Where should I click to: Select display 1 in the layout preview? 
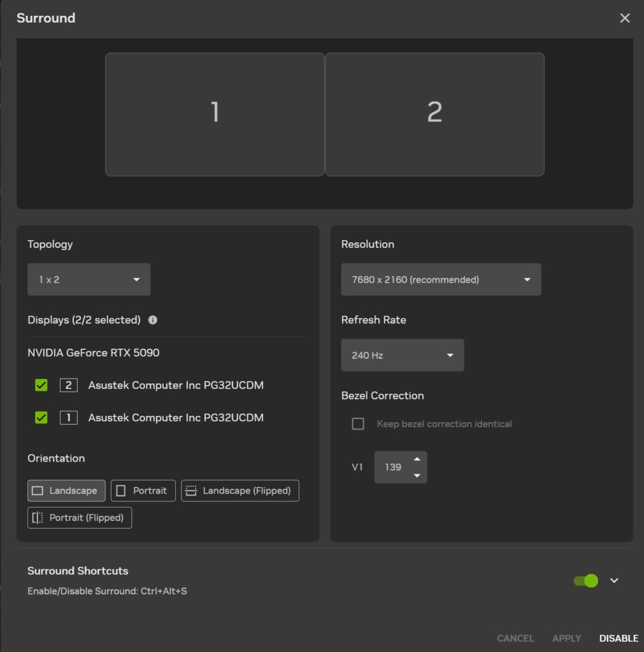pyautogui.click(x=215, y=114)
